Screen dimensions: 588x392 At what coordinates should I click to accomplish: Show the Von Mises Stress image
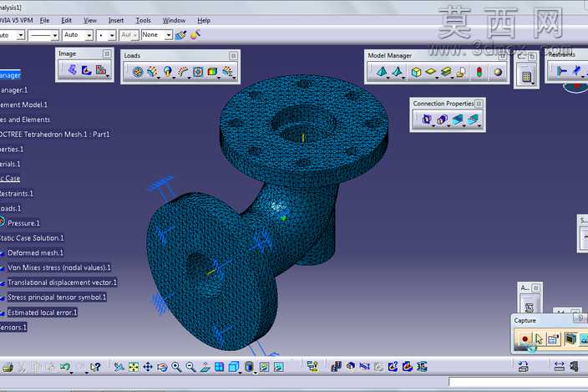tap(87, 69)
